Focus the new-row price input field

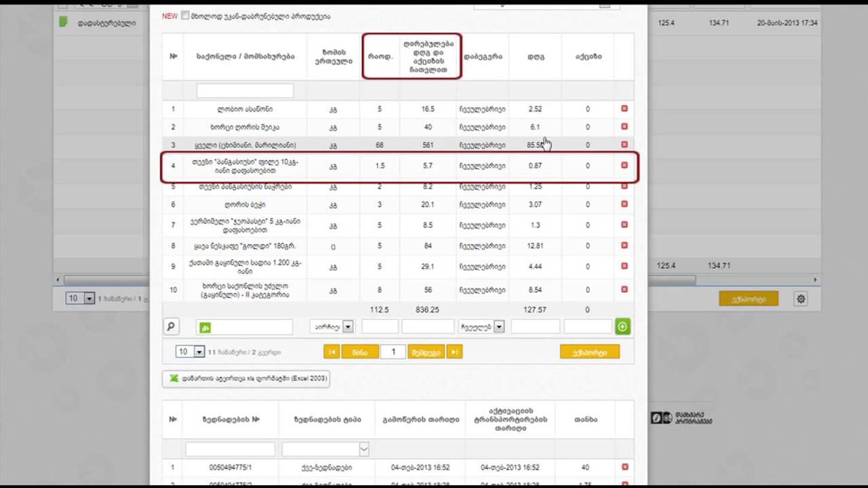point(428,327)
